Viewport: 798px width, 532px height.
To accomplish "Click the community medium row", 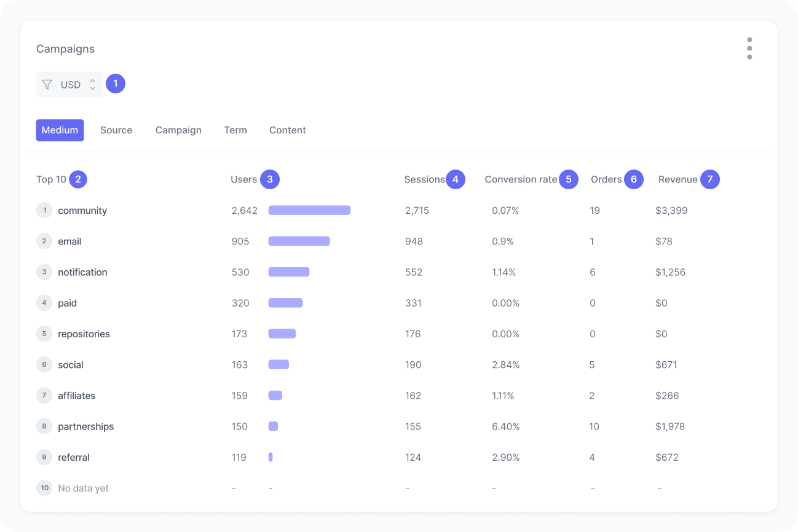I will (x=82, y=210).
